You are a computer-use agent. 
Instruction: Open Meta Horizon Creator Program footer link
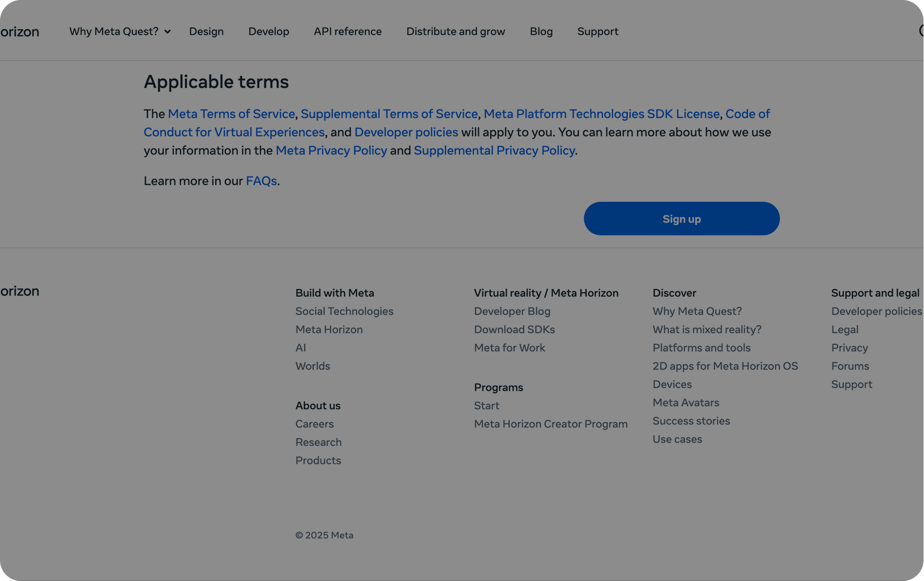click(x=551, y=424)
